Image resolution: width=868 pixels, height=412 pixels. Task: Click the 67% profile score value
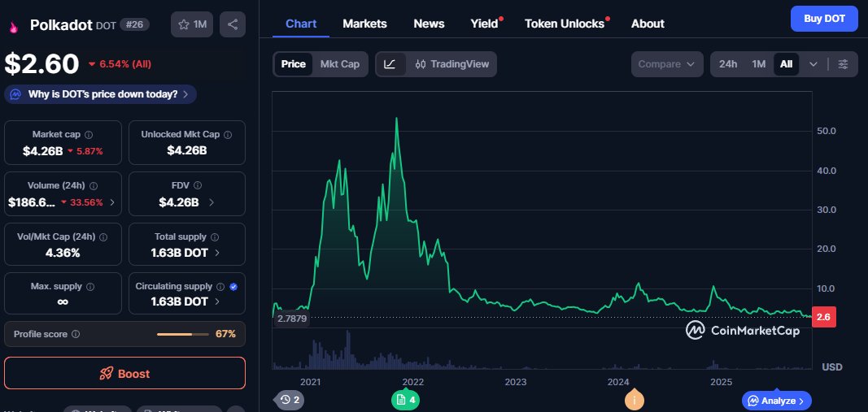click(225, 334)
